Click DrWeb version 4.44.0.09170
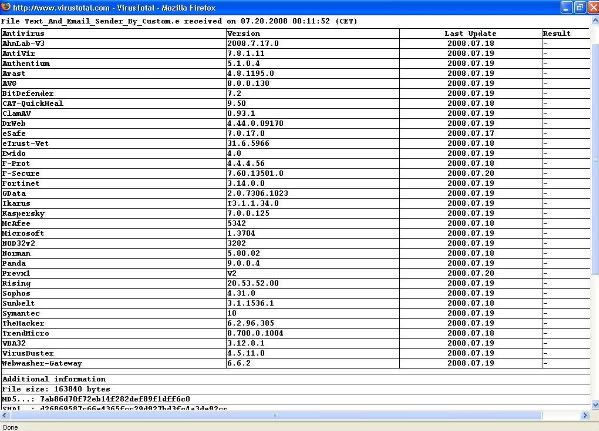This screenshot has width=599, height=431. point(255,123)
